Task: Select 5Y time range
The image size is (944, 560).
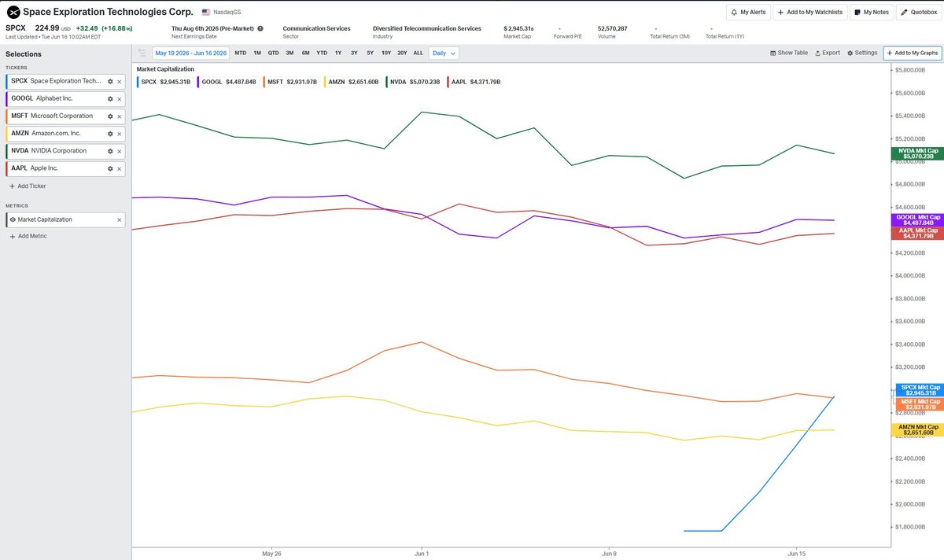Action: tap(370, 53)
